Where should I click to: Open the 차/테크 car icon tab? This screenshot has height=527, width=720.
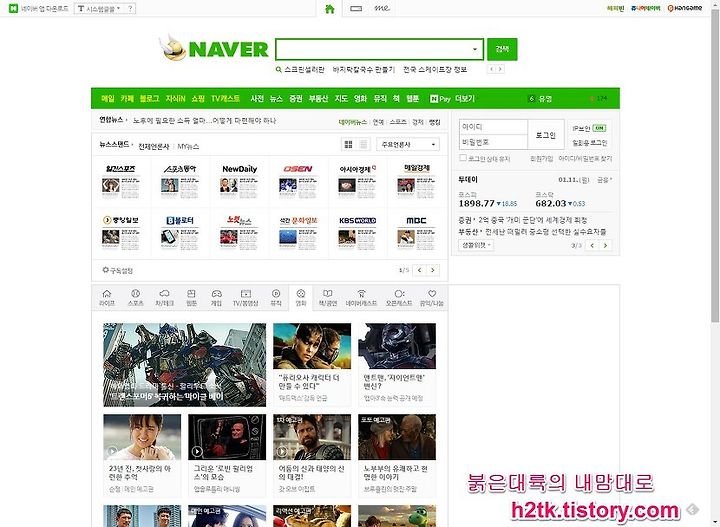point(164,297)
